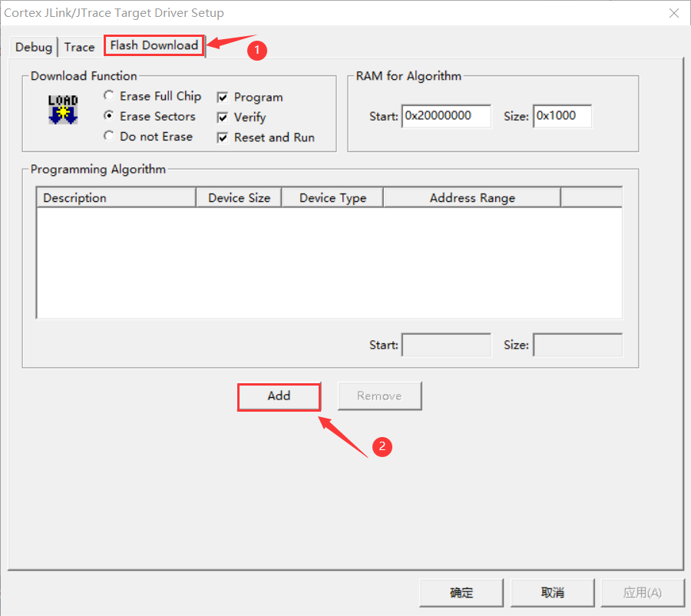Screen dimensions: 691x616
Task: Disable Reset and Run option
Action: tap(222, 137)
